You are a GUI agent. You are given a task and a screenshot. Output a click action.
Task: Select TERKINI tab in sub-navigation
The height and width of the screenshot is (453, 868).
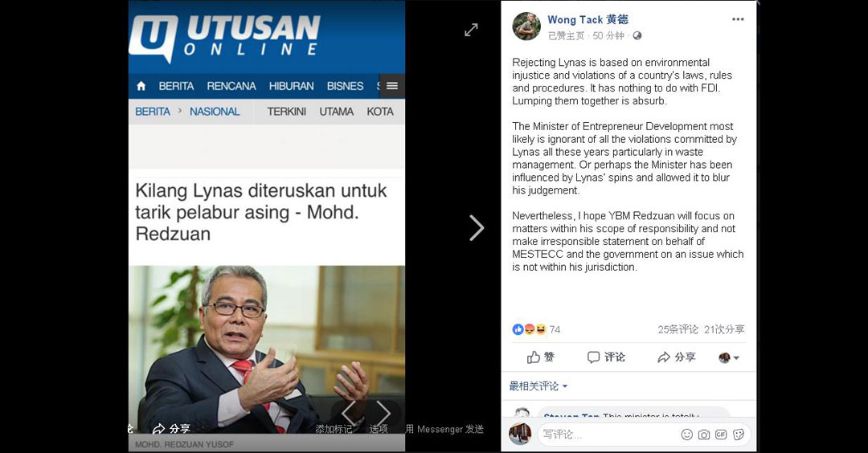287,111
